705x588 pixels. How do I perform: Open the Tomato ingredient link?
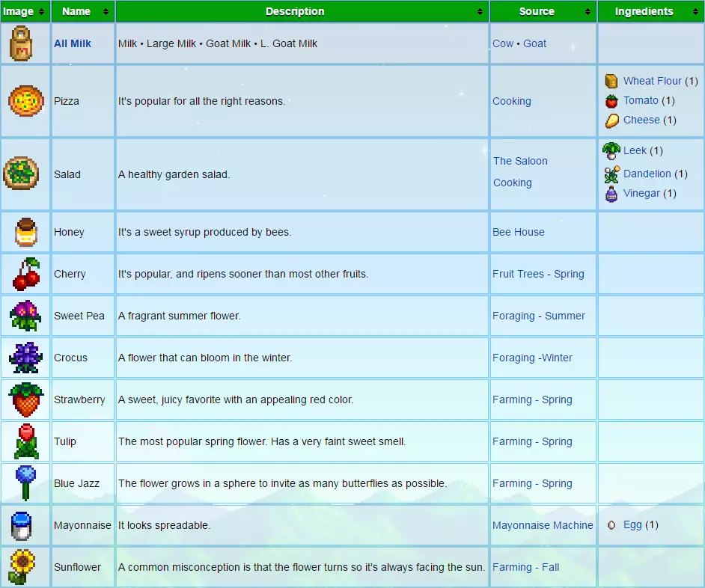pos(641,100)
